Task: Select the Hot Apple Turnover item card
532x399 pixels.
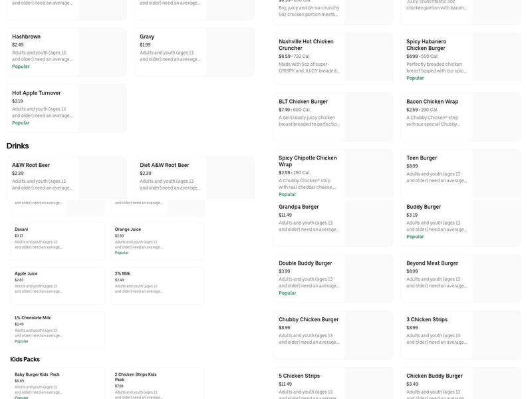Action: coord(66,108)
